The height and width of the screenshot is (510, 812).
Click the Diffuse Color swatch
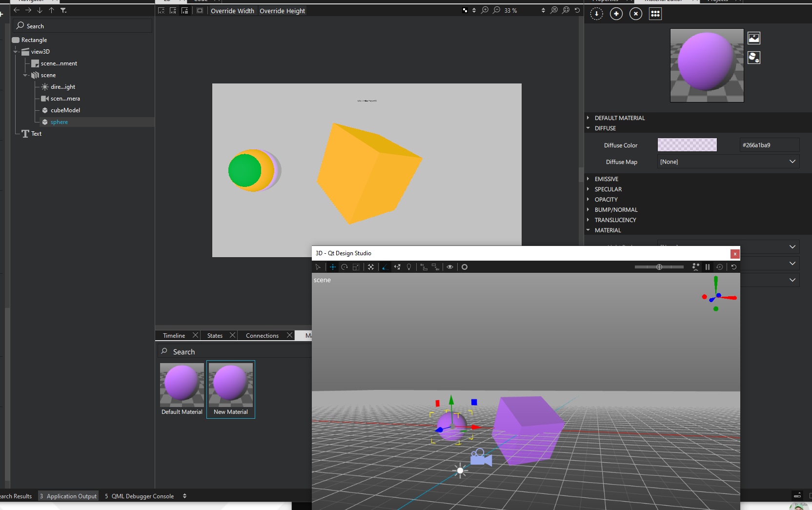coord(687,145)
